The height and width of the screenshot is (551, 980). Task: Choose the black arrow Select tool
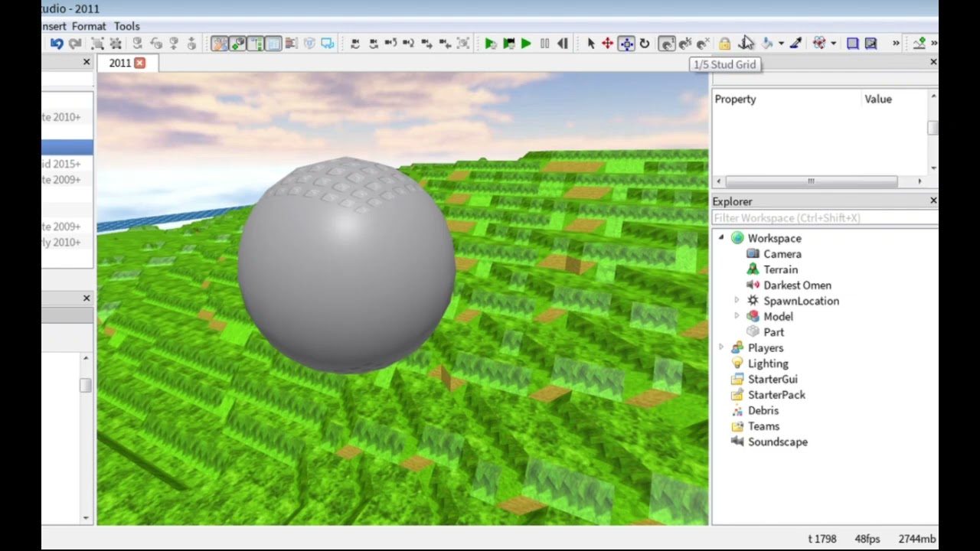click(590, 44)
